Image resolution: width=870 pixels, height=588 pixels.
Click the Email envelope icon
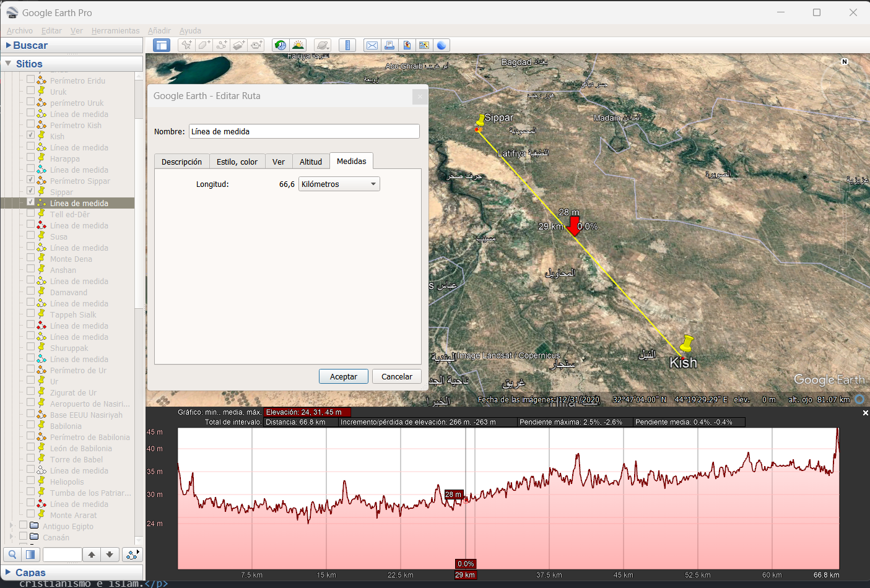(x=372, y=45)
